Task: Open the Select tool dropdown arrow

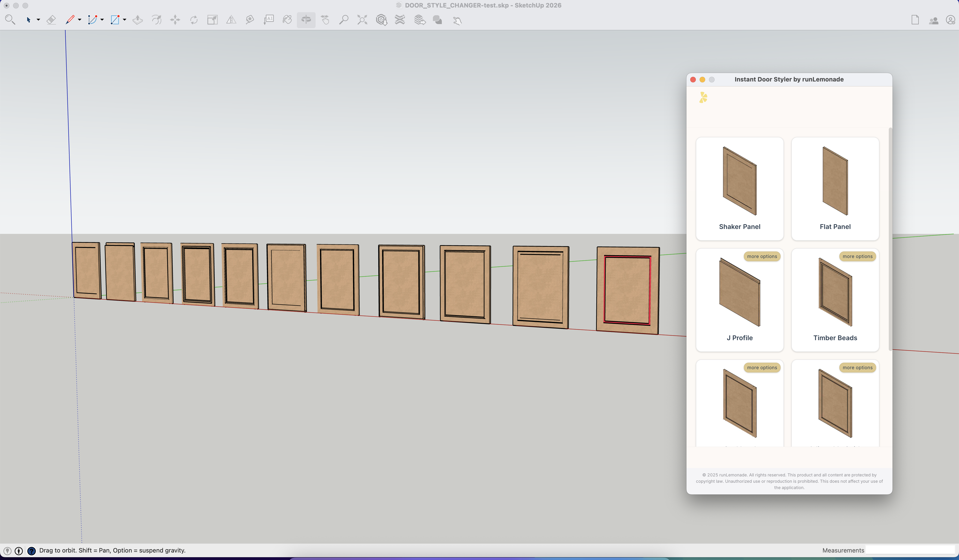Action: pyautogui.click(x=38, y=20)
